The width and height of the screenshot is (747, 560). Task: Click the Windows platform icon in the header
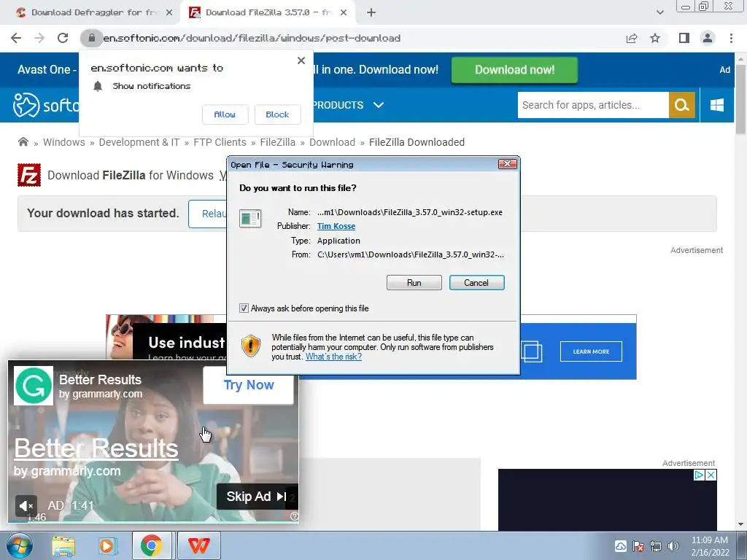coord(717,105)
